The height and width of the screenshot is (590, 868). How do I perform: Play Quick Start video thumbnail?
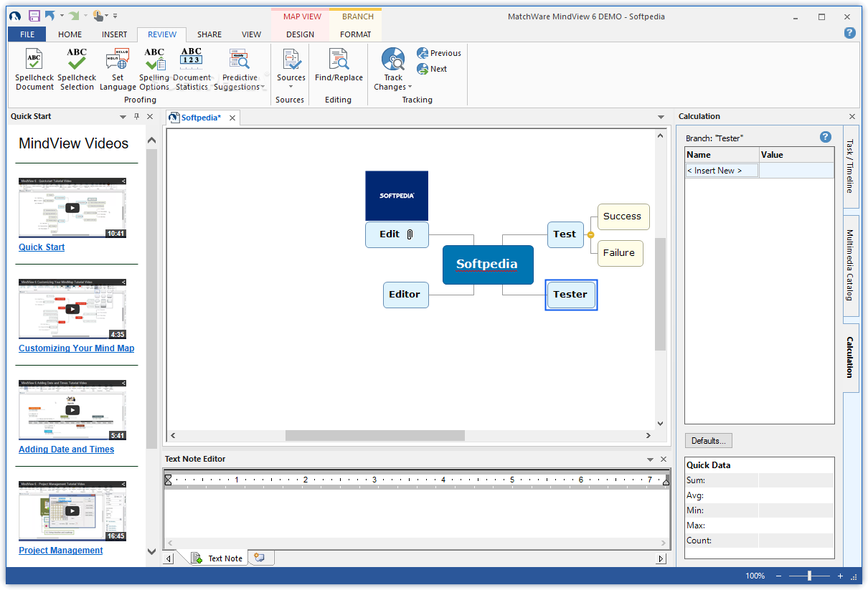pos(72,208)
